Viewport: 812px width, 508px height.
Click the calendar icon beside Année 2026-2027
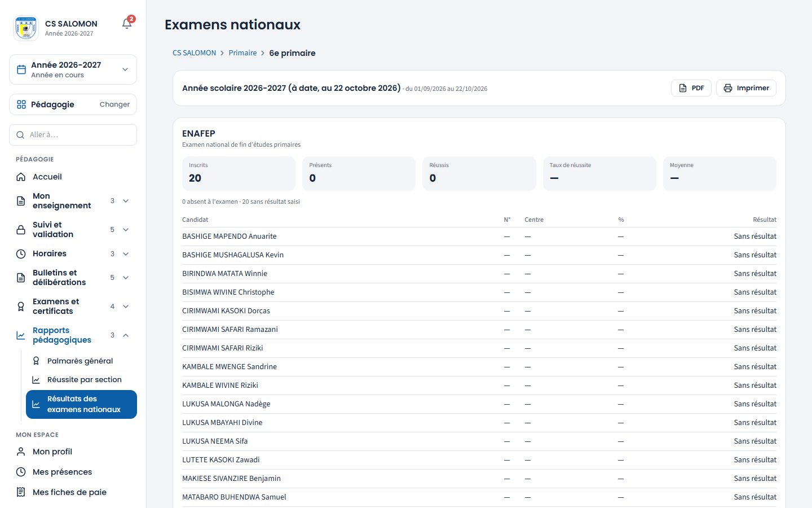21,69
